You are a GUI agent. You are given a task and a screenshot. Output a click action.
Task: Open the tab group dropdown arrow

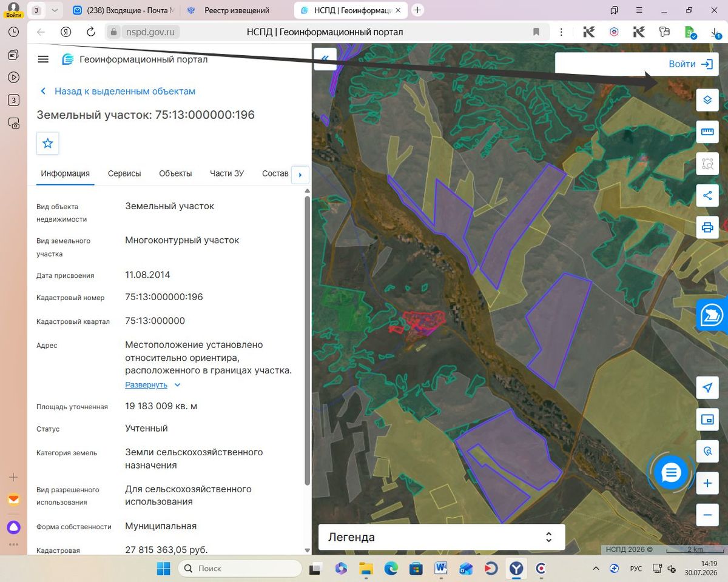point(55,10)
